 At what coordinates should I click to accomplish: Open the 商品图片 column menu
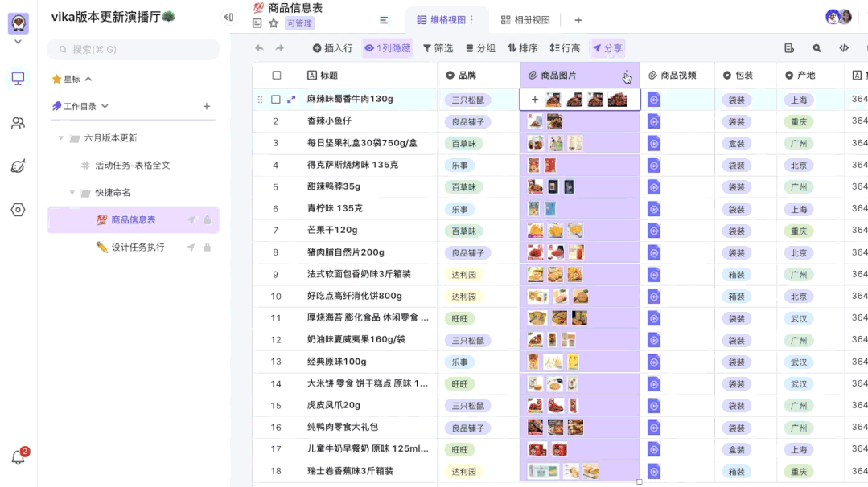[x=627, y=76]
